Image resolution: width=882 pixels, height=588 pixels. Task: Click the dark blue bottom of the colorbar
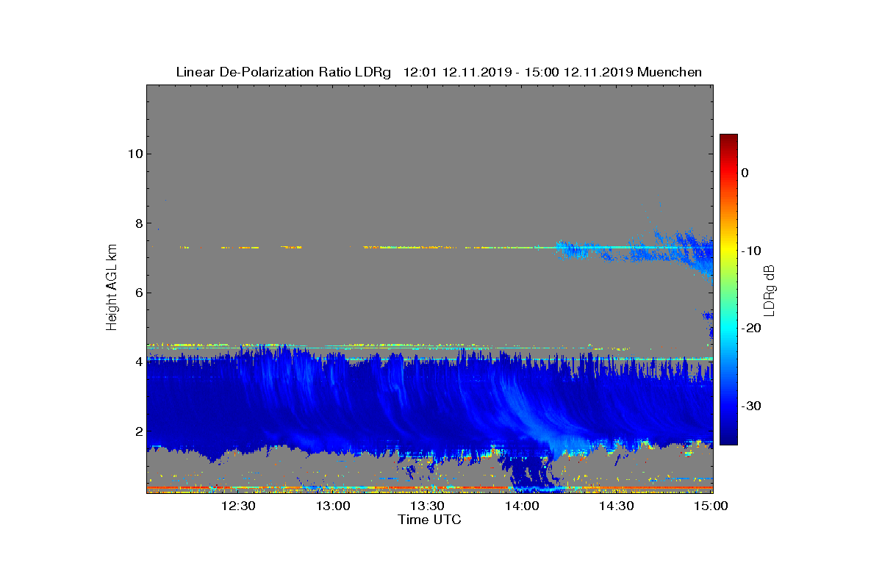point(728,440)
